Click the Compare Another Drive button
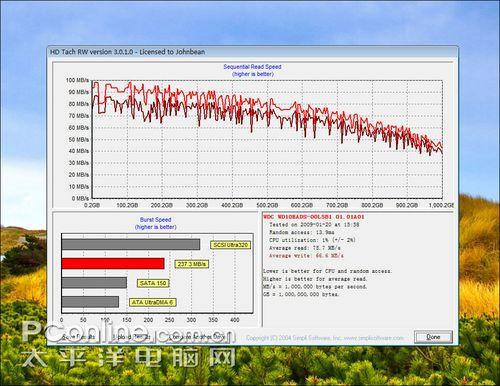Image resolution: width=500 pixels, height=386 pixels. (197, 337)
